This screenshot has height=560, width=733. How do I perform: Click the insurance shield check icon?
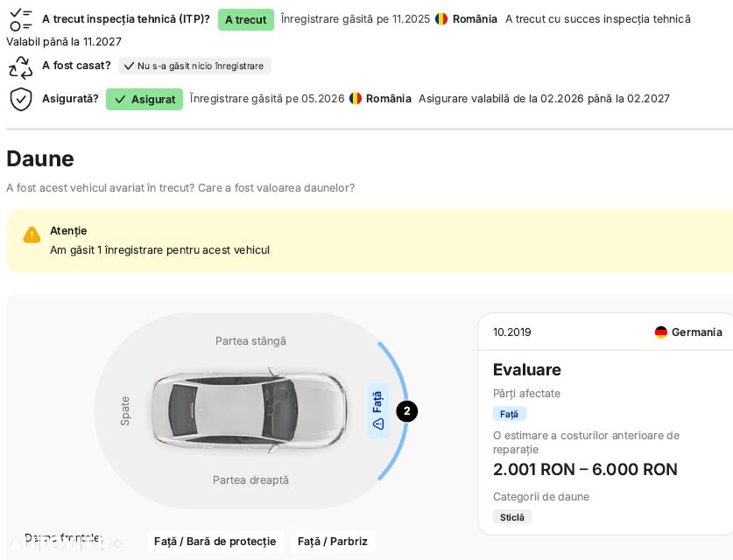coord(21,99)
